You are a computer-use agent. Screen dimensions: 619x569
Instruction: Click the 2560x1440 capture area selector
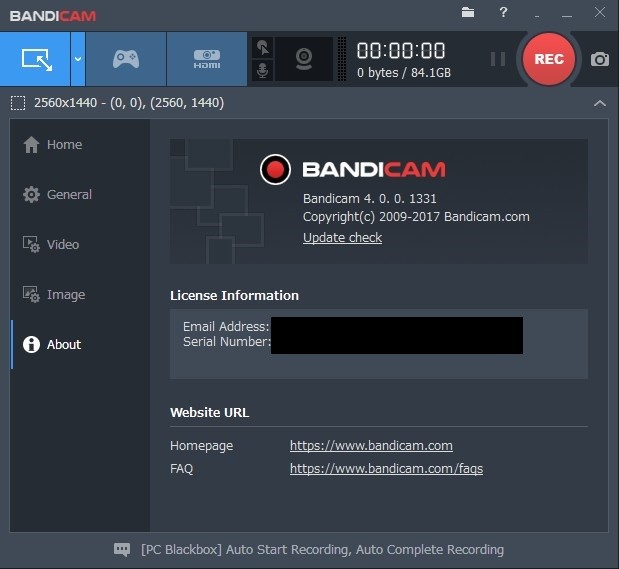tap(117, 103)
